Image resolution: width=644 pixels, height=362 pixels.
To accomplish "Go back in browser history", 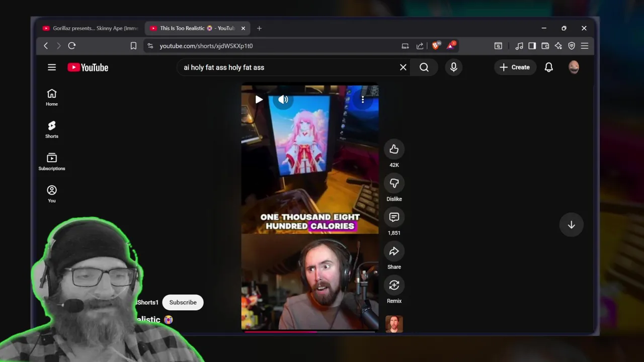I will pos(46,46).
